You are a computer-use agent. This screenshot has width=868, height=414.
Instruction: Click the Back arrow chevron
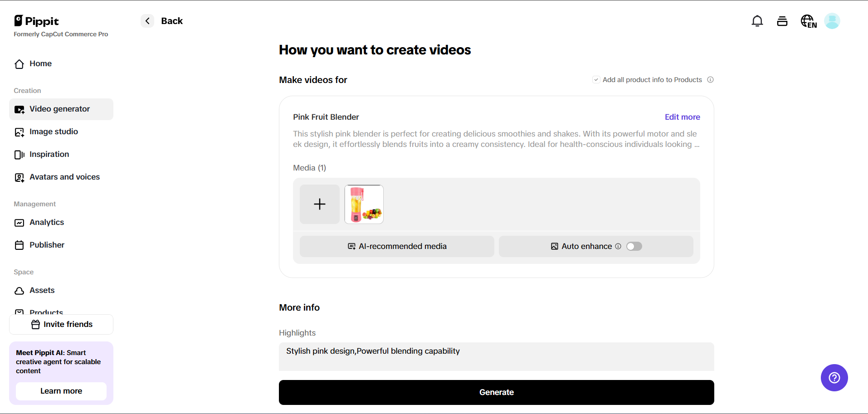click(147, 21)
